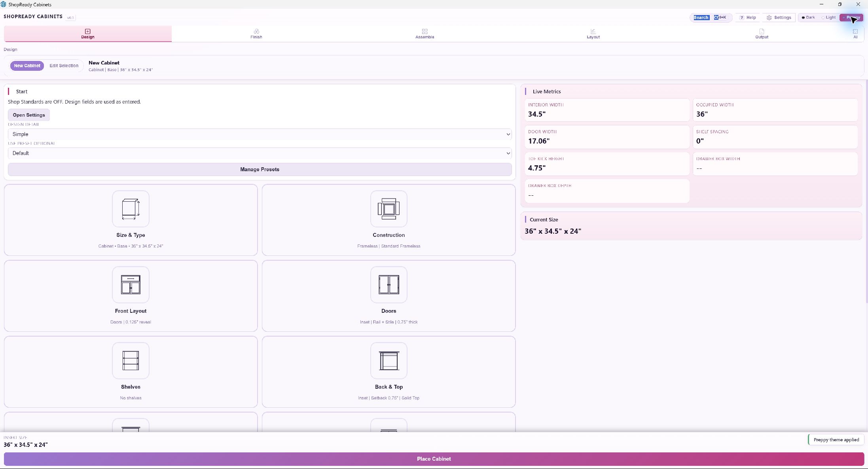Viewport: 868px width, 469px height.
Task: Open the Back & Top card icon
Action: coord(389,361)
